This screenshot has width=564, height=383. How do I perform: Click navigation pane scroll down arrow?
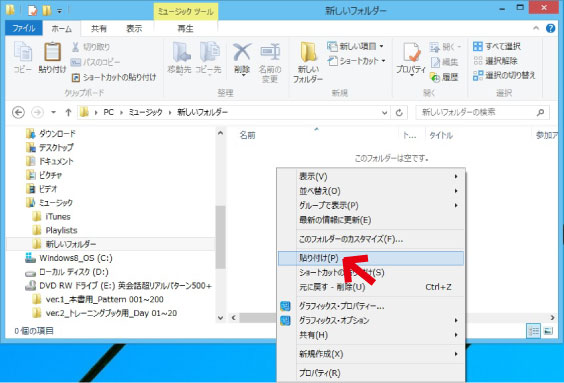(220, 318)
